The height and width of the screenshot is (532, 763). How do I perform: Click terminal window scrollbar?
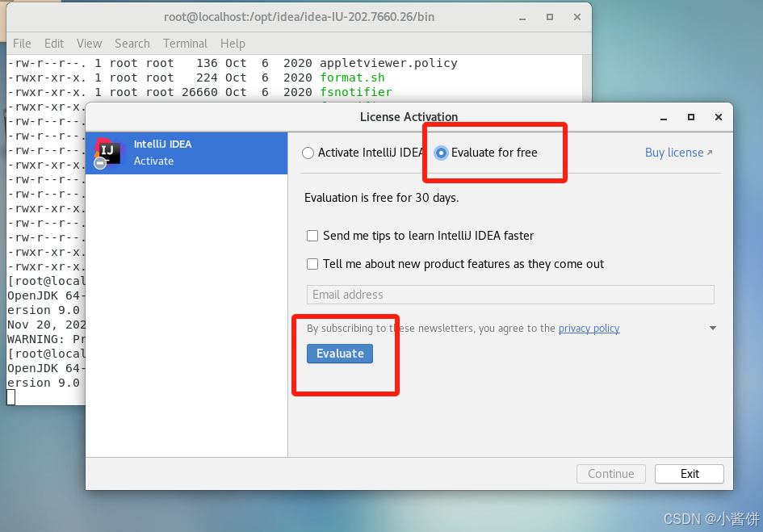tap(587, 77)
